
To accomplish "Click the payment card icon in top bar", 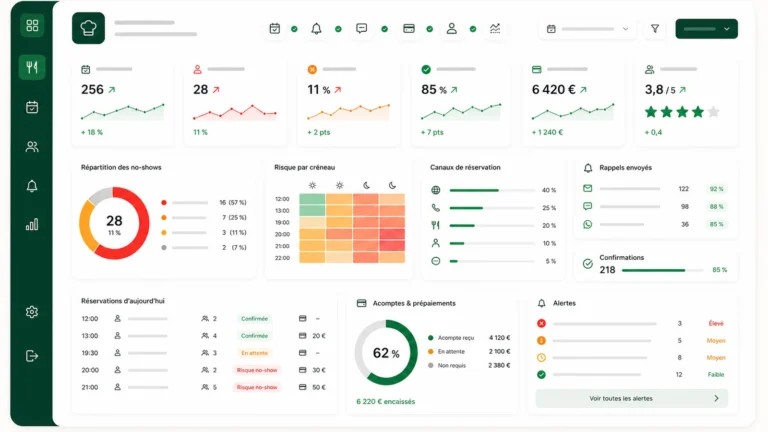I will click(x=409, y=29).
